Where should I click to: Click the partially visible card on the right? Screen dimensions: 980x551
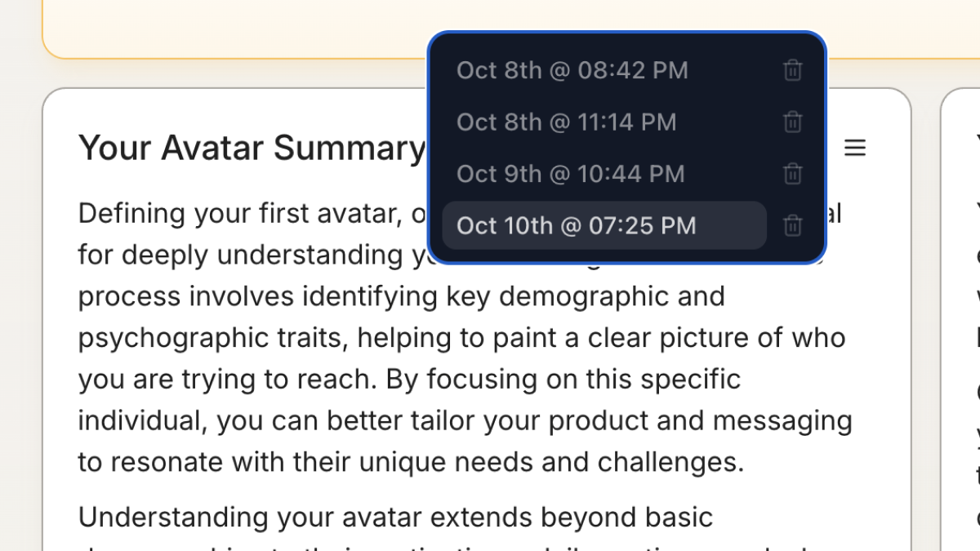(964, 327)
